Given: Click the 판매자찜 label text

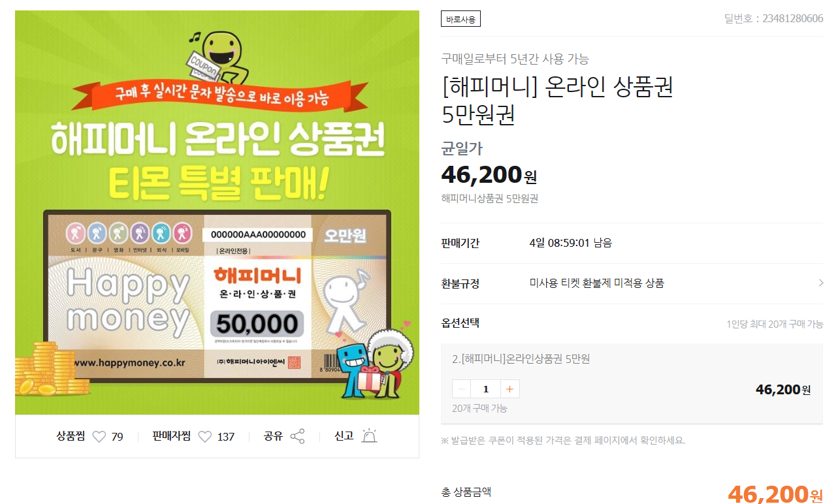Looking at the screenshot, I should tap(171, 436).
